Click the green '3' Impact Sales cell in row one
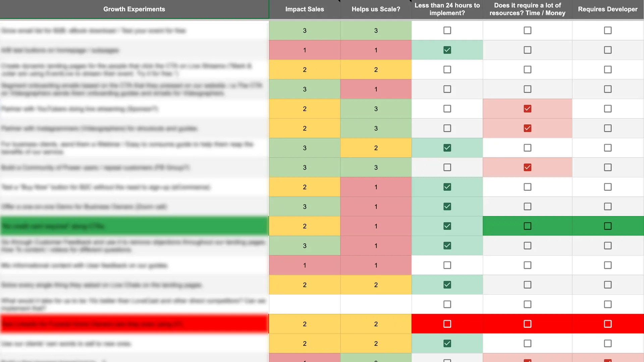This screenshot has width=644, height=362. [x=305, y=31]
